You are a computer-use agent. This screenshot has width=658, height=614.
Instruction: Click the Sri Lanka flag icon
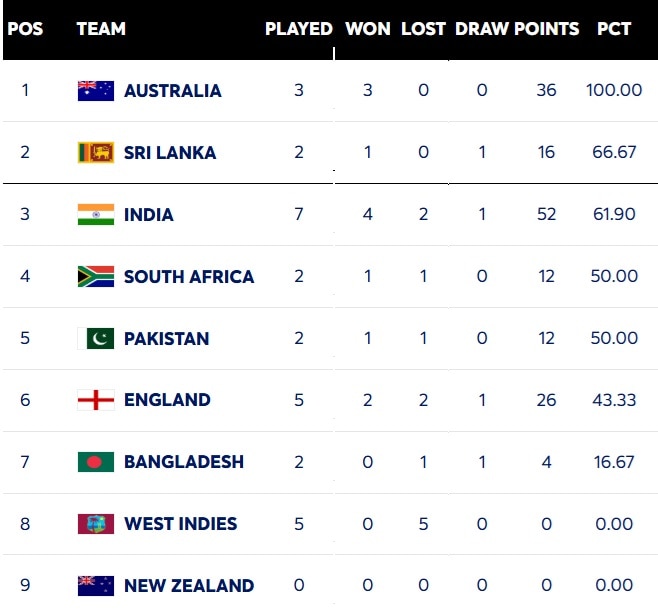[96, 153]
